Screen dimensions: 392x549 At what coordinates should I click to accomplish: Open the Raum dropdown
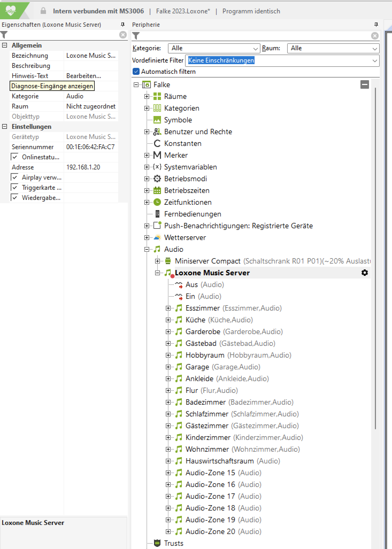tap(333, 48)
